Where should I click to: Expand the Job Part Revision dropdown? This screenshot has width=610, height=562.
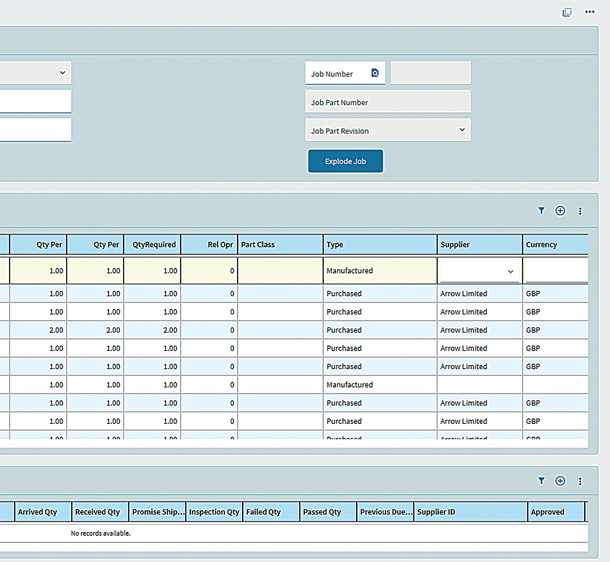pyautogui.click(x=461, y=130)
